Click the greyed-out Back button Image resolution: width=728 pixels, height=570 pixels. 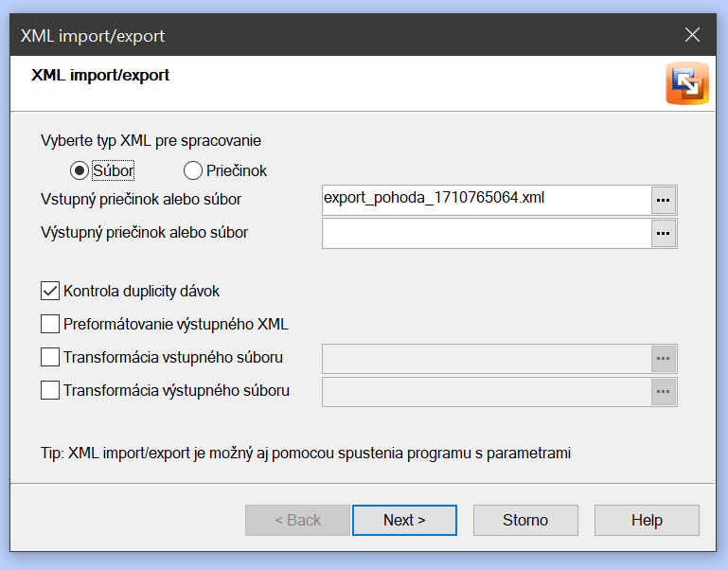tap(297, 520)
